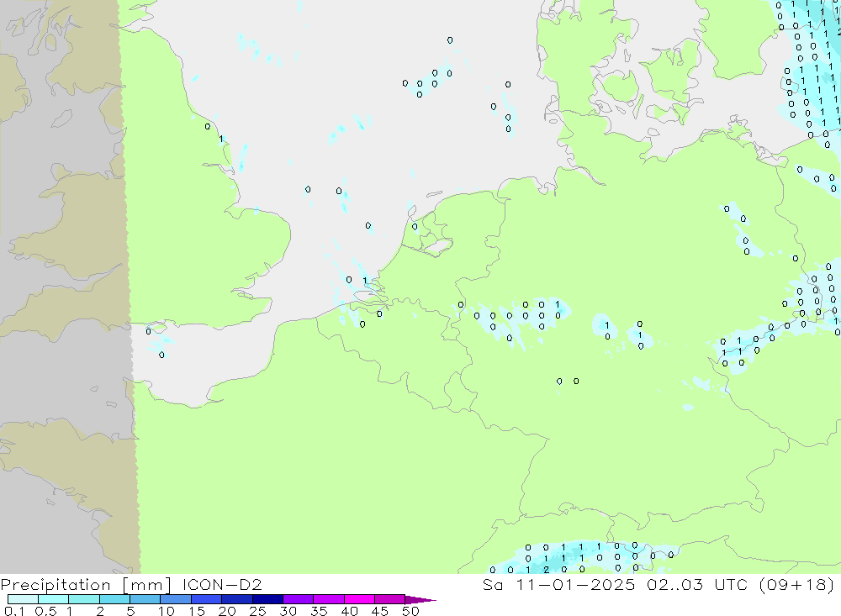Click the legend label '25'
841x616 pixels.
257,611
